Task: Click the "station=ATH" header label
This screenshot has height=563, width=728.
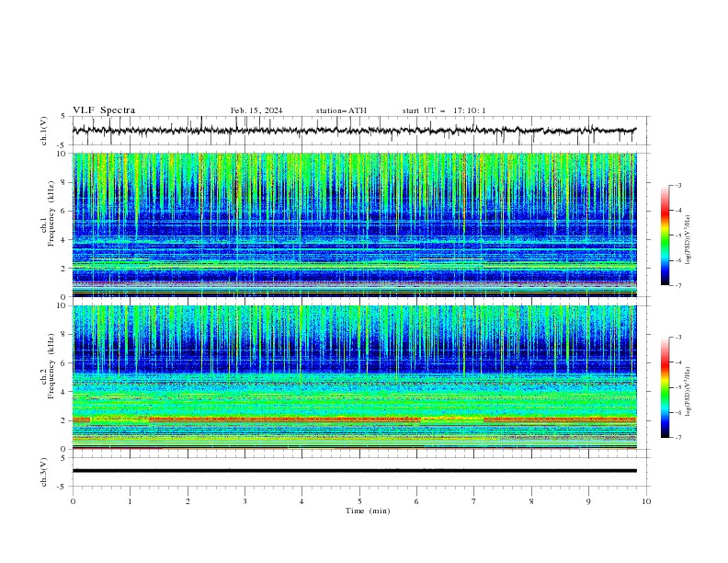Action: click(341, 110)
